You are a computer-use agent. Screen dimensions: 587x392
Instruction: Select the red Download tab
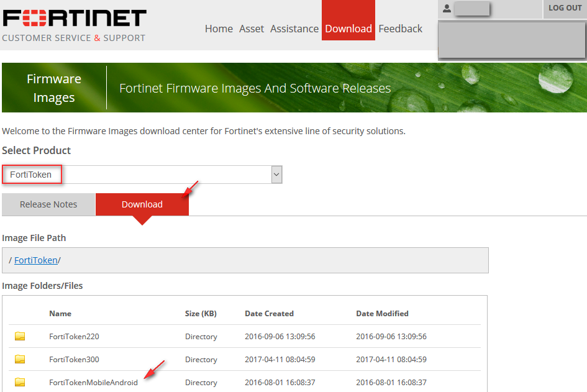pyautogui.click(x=142, y=204)
